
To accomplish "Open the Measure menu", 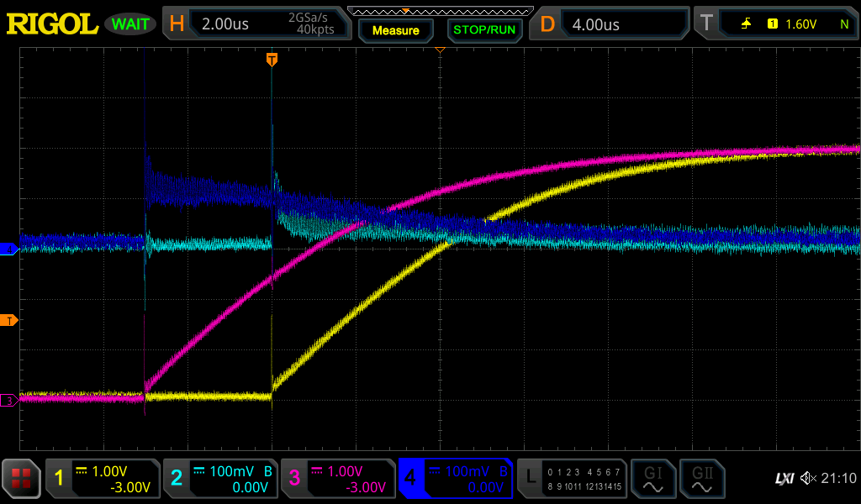I will (x=396, y=30).
